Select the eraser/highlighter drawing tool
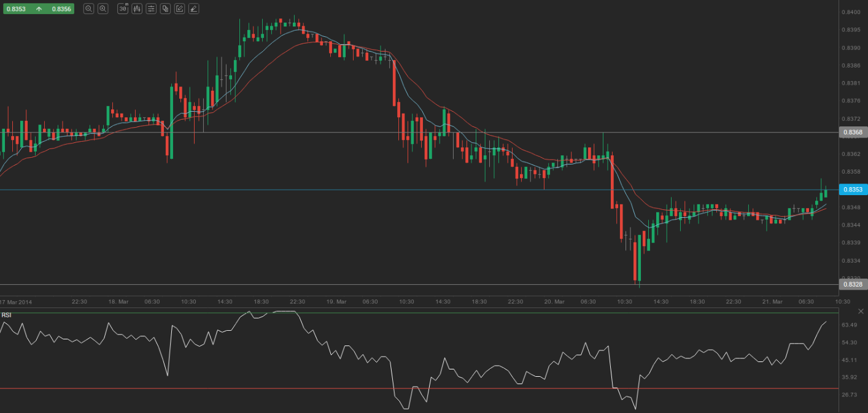This screenshot has width=868, height=413. (193, 9)
